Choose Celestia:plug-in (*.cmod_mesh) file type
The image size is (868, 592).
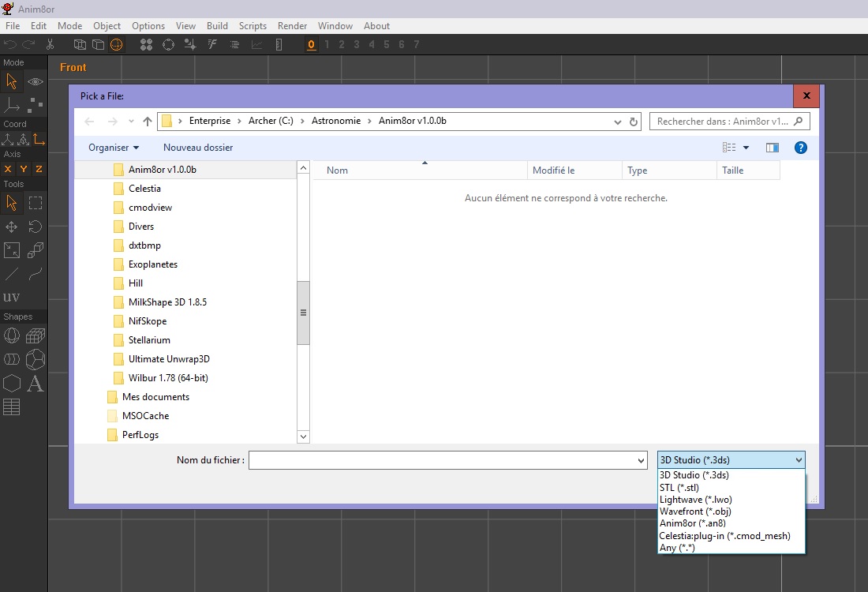click(731, 535)
